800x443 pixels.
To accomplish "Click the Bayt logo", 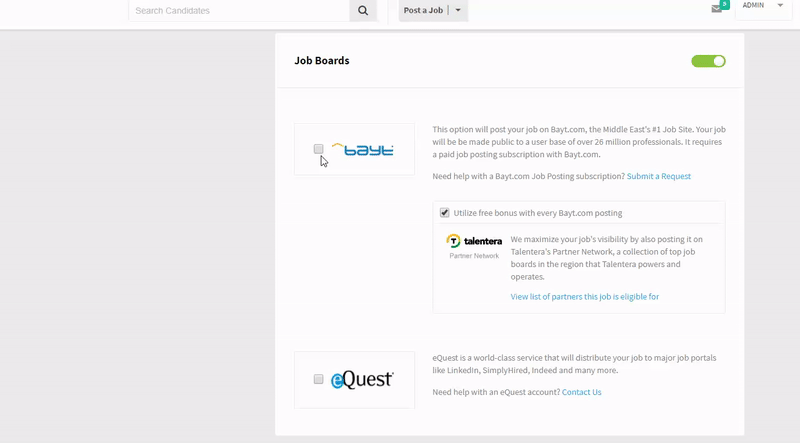I will 362,150.
